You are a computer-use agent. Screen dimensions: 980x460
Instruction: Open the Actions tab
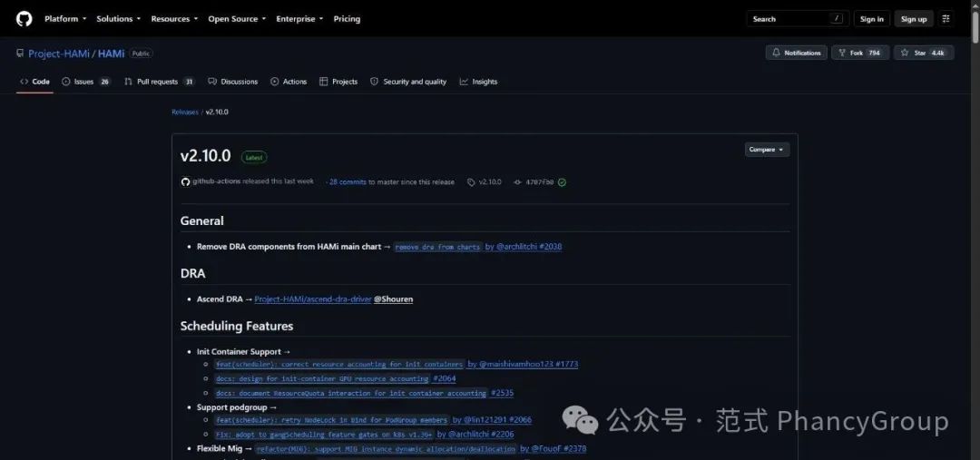pos(289,82)
